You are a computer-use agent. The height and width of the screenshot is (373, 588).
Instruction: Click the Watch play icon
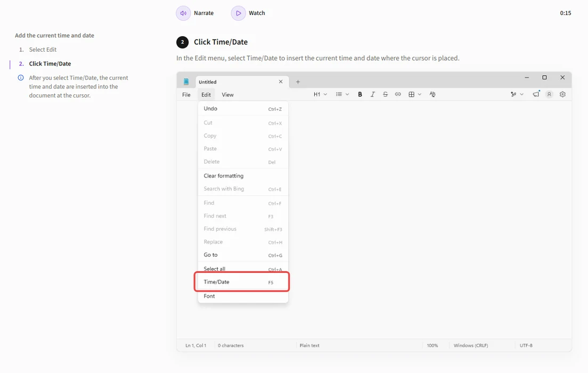(238, 13)
